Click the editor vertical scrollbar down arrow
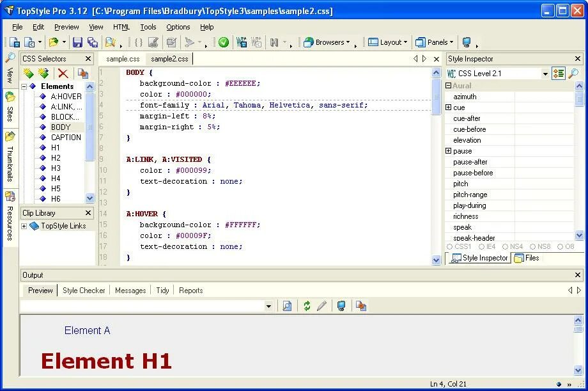 point(436,260)
